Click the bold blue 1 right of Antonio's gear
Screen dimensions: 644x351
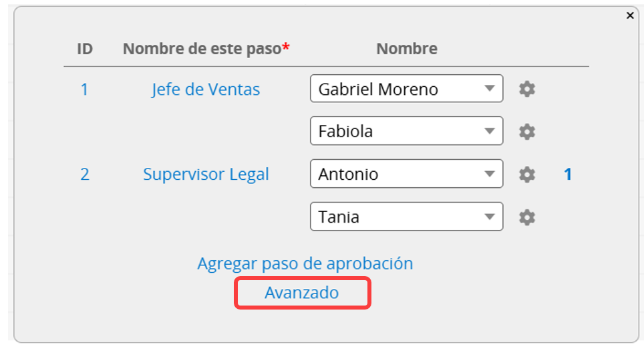(x=568, y=174)
